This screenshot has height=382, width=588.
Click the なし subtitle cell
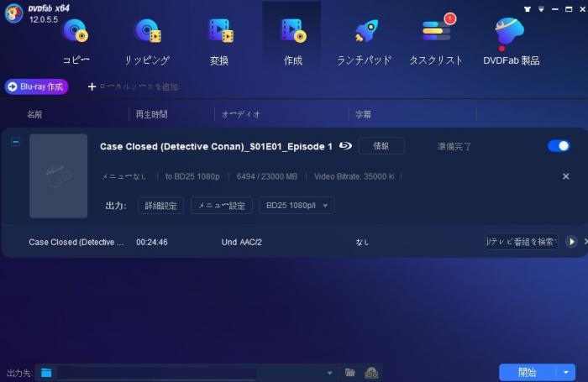pos(362,243)
